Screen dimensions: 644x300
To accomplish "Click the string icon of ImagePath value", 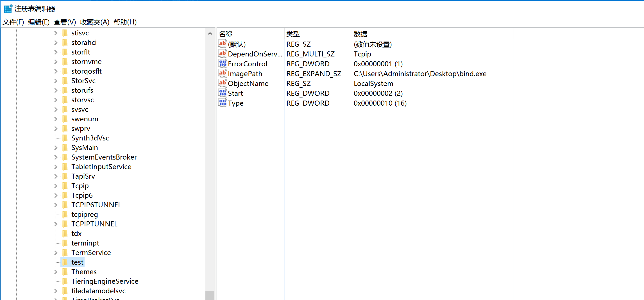I will [223, 73].
